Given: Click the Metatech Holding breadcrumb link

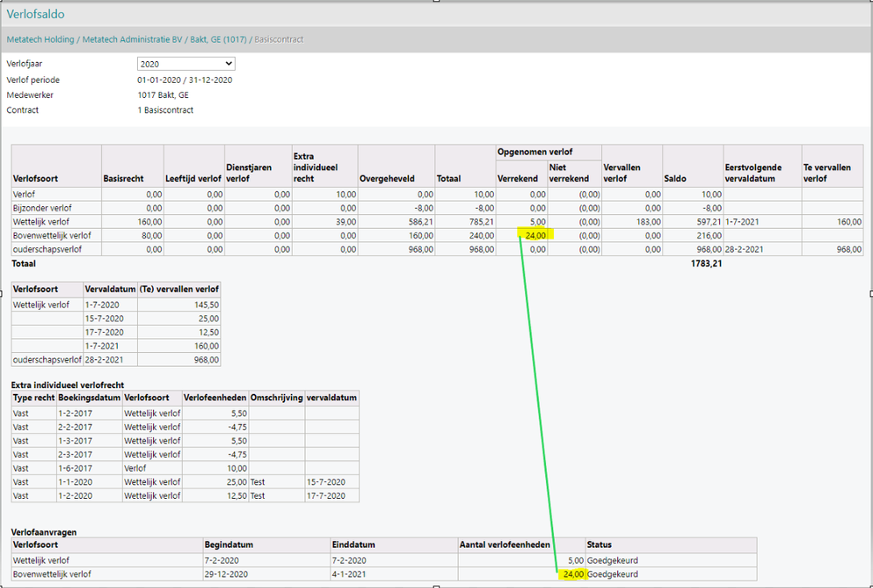Looking at the screenshot, I should tap(40, 40).
